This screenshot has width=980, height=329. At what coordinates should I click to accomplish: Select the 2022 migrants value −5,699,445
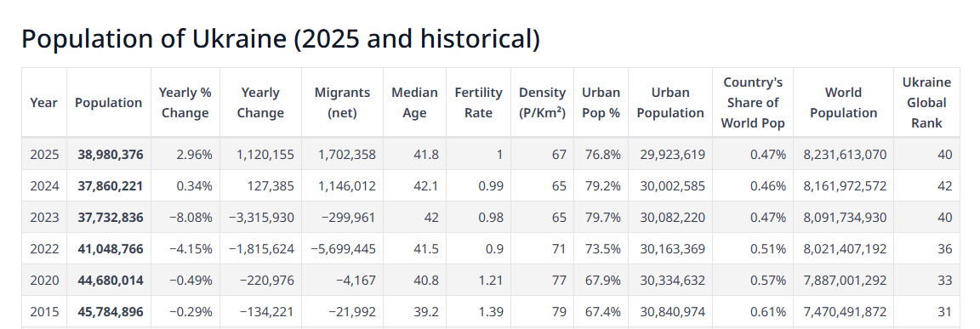point(343,248)
